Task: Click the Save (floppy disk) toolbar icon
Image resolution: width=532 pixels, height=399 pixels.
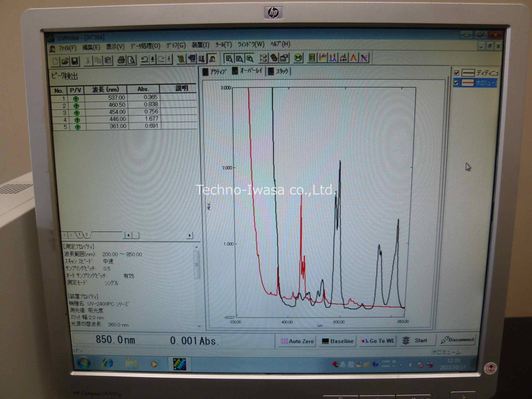Action: click(x=75, y=61)
